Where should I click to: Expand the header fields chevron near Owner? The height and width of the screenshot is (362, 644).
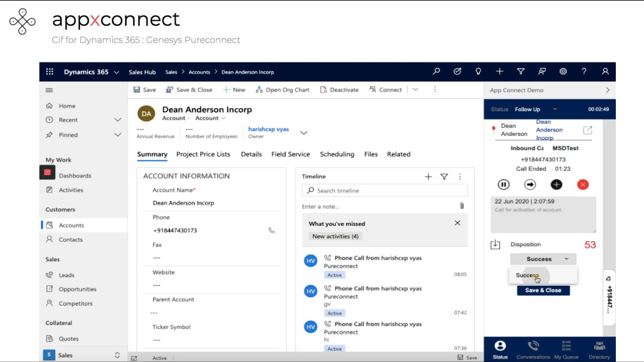[x=304, y=133]
